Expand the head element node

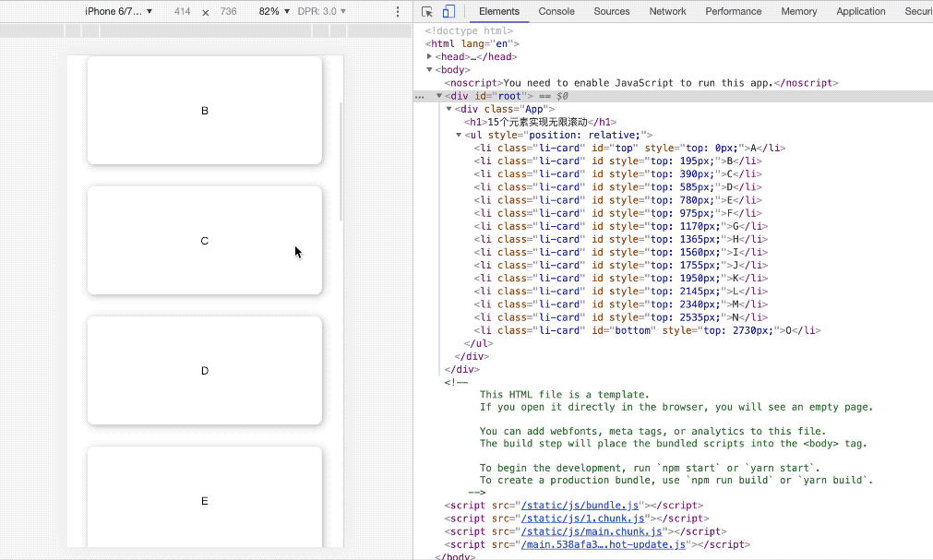coord(429,56)
